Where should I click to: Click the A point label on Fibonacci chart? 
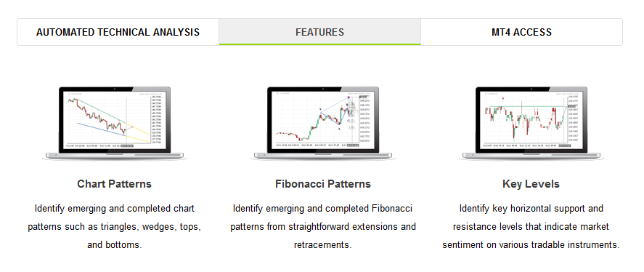[x=339, y=129]
